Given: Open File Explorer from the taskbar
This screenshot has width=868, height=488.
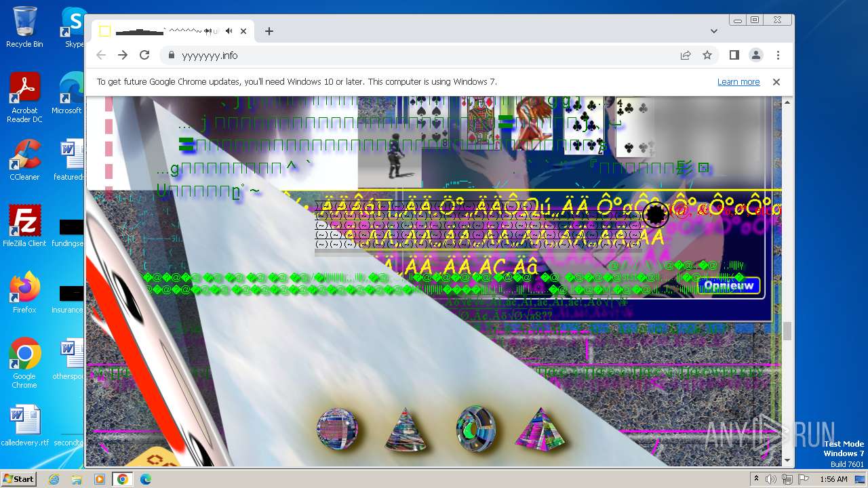Looking at the screenshot, I should coord(77,479).
